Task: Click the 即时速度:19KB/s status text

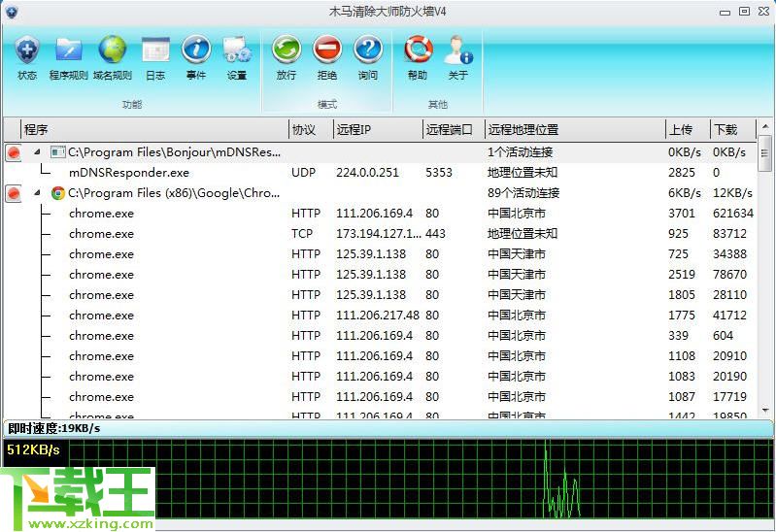Action: pos(54,428)
